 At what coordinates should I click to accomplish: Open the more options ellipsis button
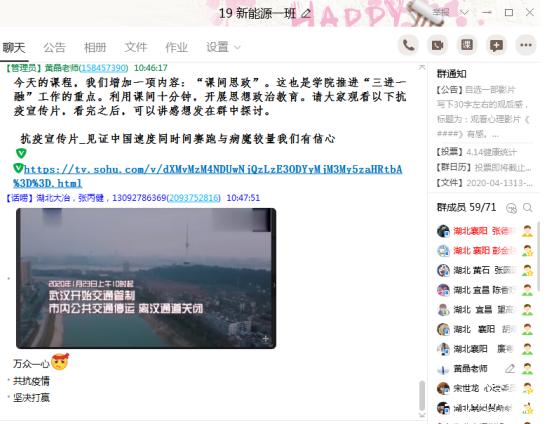tap(526, 46)
